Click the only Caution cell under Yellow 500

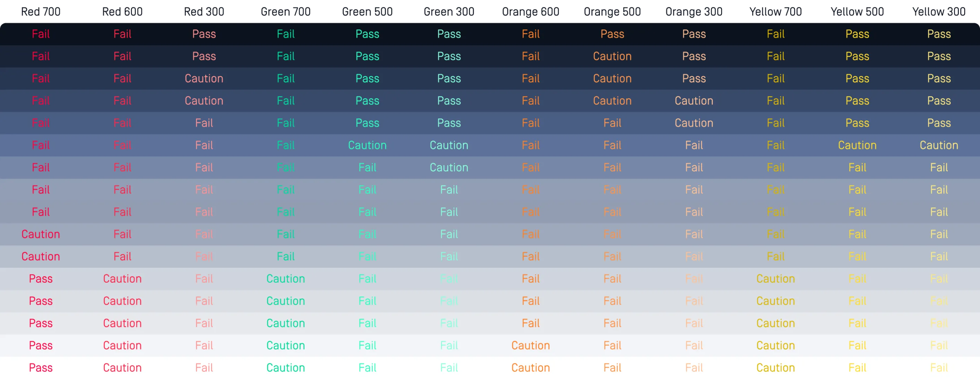pos(857,145)
